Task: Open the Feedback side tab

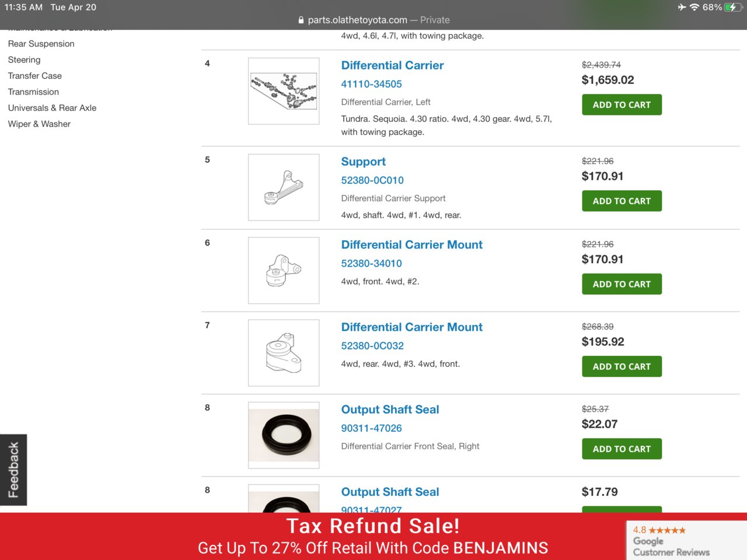Action: (13, 470)
